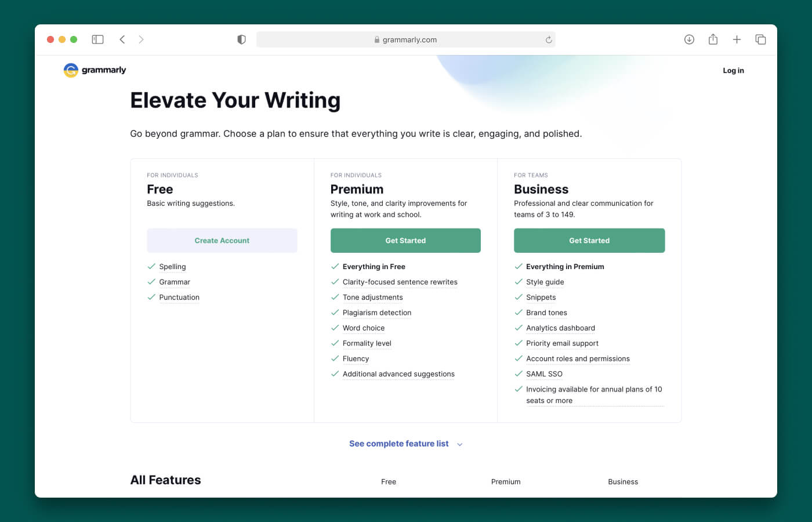Viewport: 812px width, 522px height.
Task: Click Get Started for the Business plan
Action: 589,240
